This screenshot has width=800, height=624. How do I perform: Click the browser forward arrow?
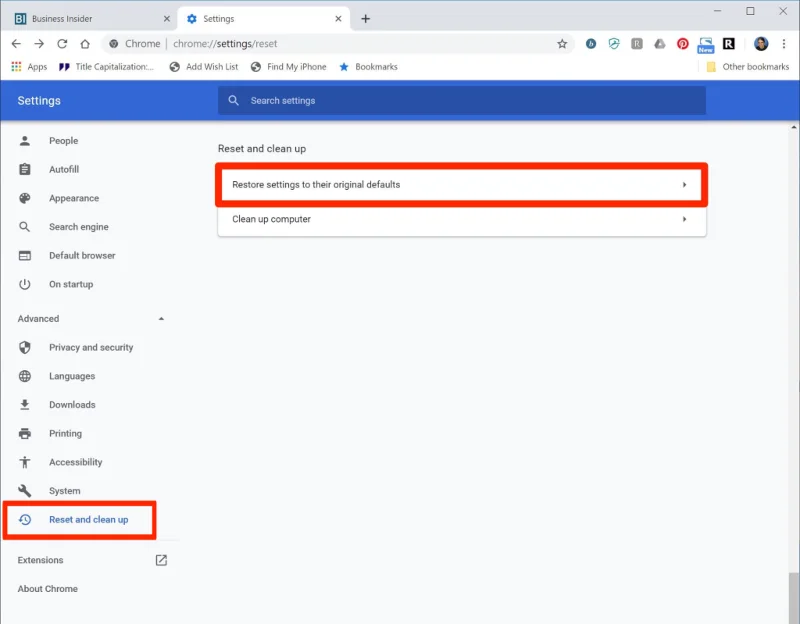(39, 44)
